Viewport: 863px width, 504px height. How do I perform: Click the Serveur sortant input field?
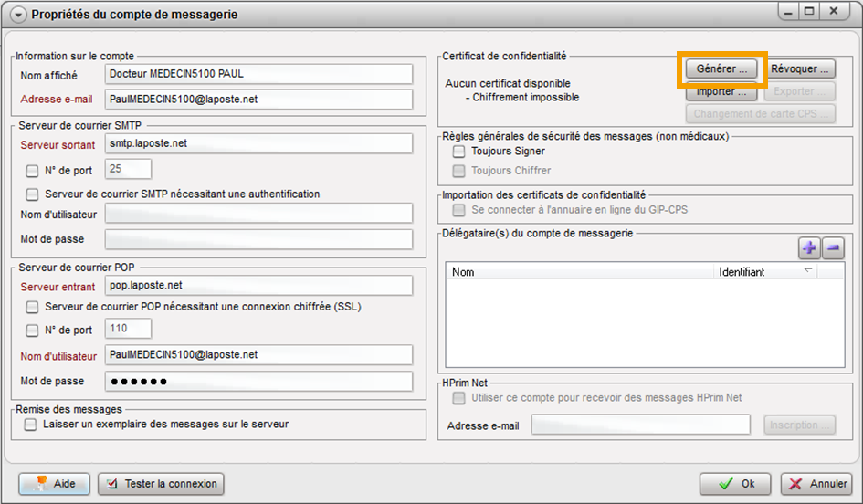258,144
